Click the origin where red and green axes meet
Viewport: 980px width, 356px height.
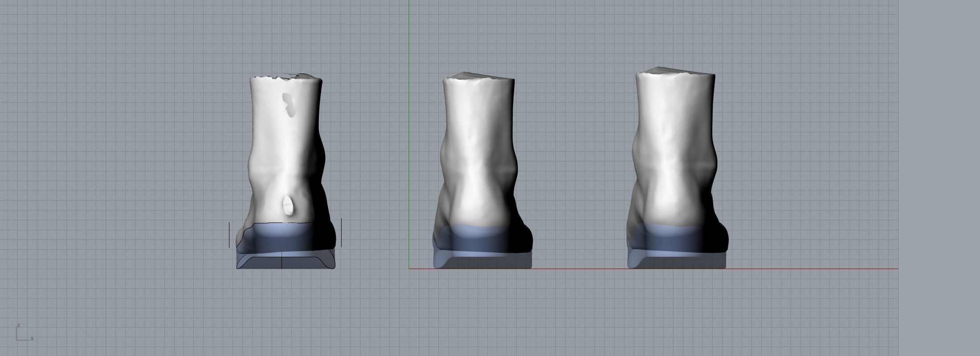[x=409, y=269]
